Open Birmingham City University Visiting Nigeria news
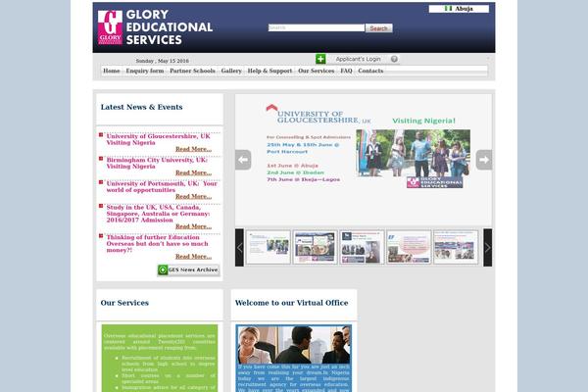This screenshot has height=392, width=588. tap(157, 163)
